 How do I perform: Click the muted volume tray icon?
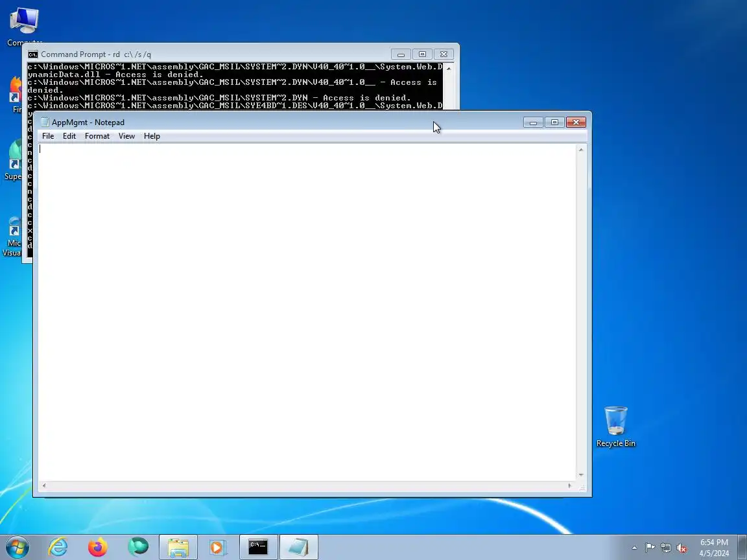pyautogui.click(x=682, y=548)
